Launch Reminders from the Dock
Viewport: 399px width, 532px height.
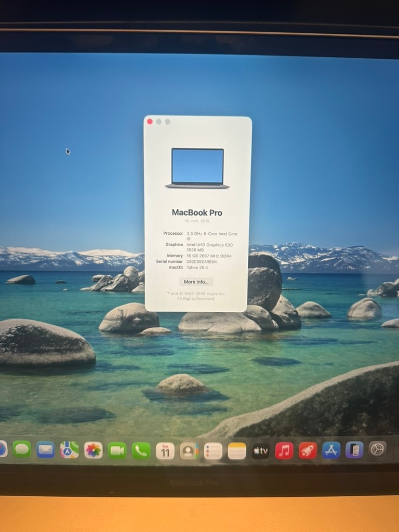pos(213,451)
